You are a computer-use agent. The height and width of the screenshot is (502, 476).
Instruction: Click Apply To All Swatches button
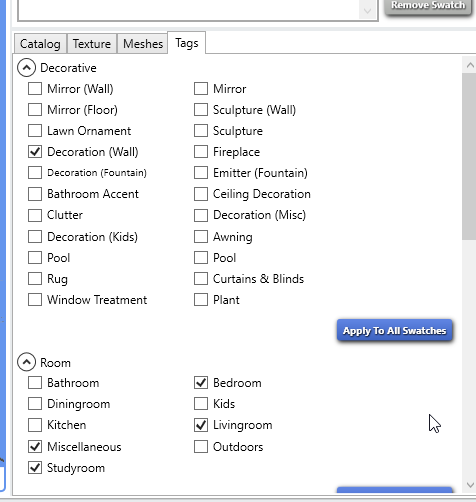point(394,330)
